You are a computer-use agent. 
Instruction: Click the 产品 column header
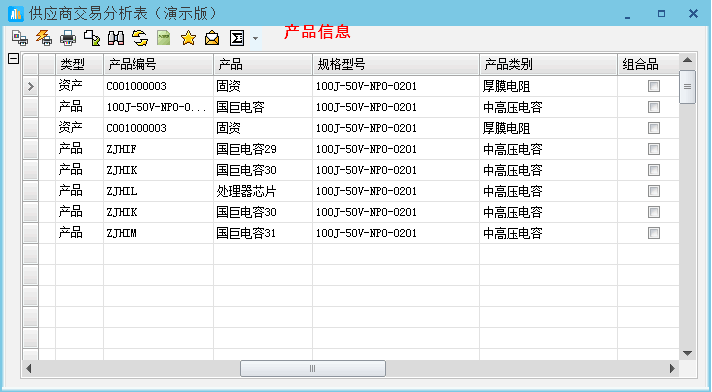click(x=263, y=65)
